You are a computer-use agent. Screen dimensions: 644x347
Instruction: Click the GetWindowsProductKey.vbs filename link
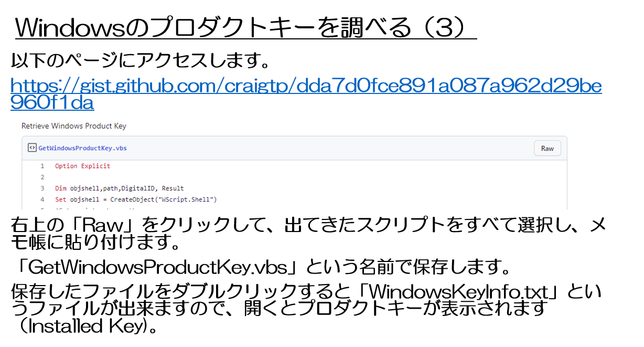coord(82,148)
